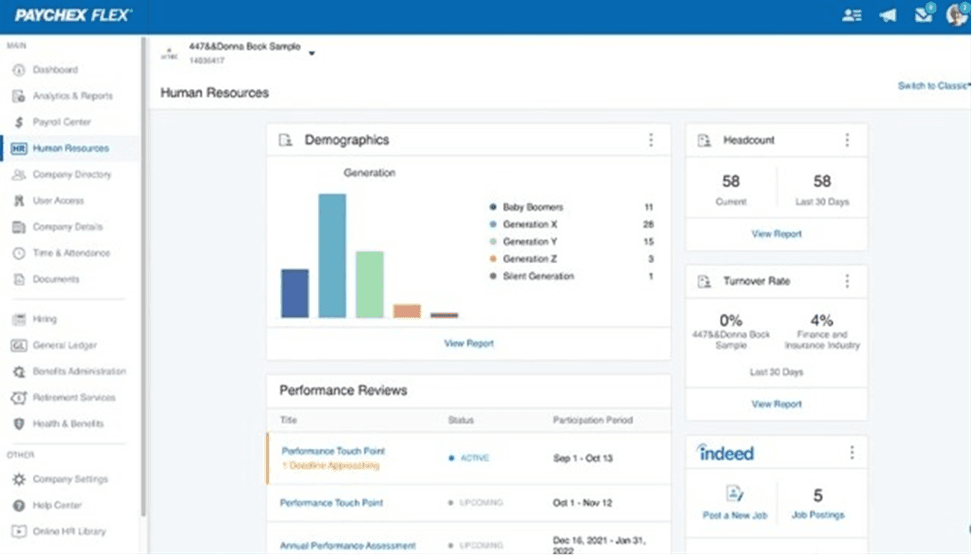Click the Time & Attendance clock icon
The height and width of the screenshot is (558, 979).
19,253
